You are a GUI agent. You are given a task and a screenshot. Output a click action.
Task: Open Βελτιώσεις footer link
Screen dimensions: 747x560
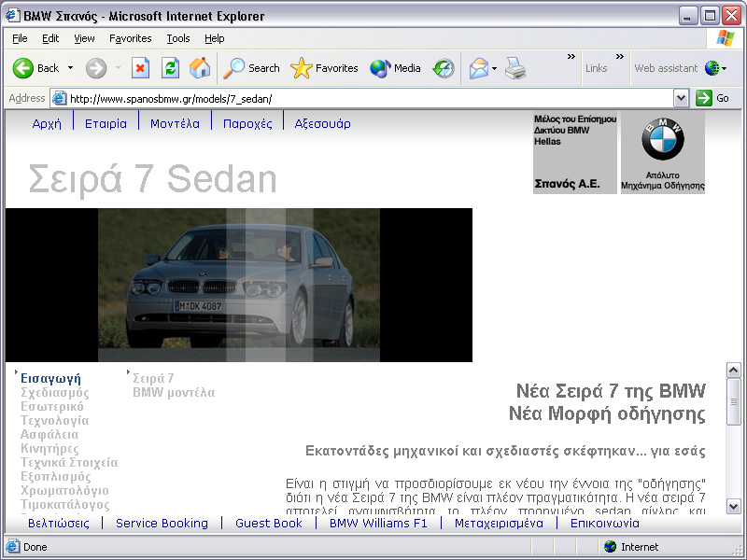coord(59,524)
